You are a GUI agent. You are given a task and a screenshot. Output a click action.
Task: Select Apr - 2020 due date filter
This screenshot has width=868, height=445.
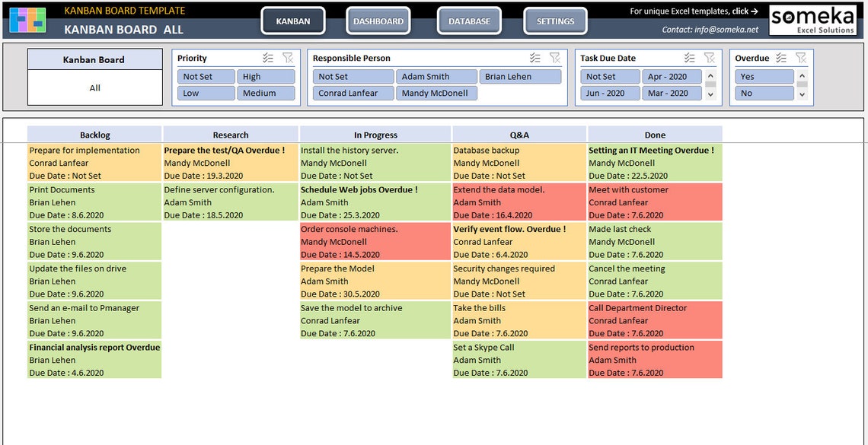coord(672,77)
